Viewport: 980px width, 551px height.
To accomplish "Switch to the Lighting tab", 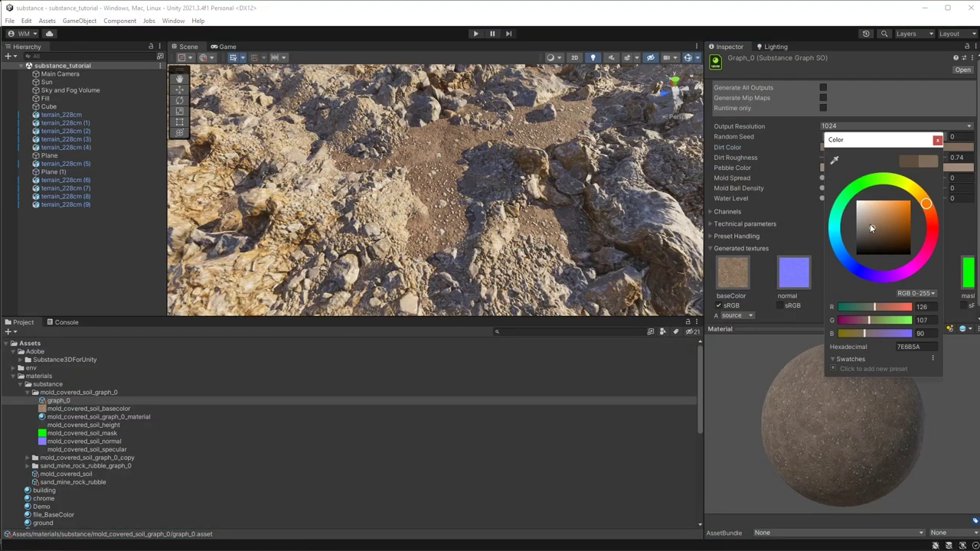I will point(771,47).
